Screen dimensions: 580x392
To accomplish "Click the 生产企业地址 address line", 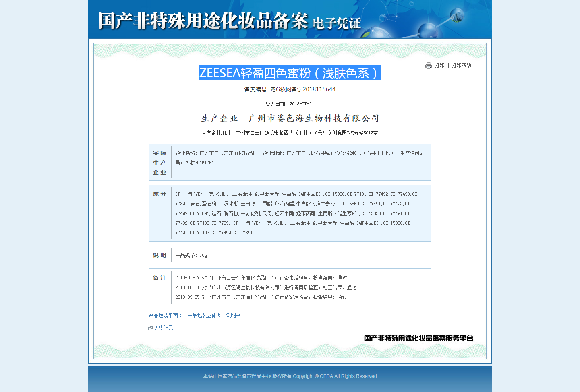I will click(x=290, y=133).
